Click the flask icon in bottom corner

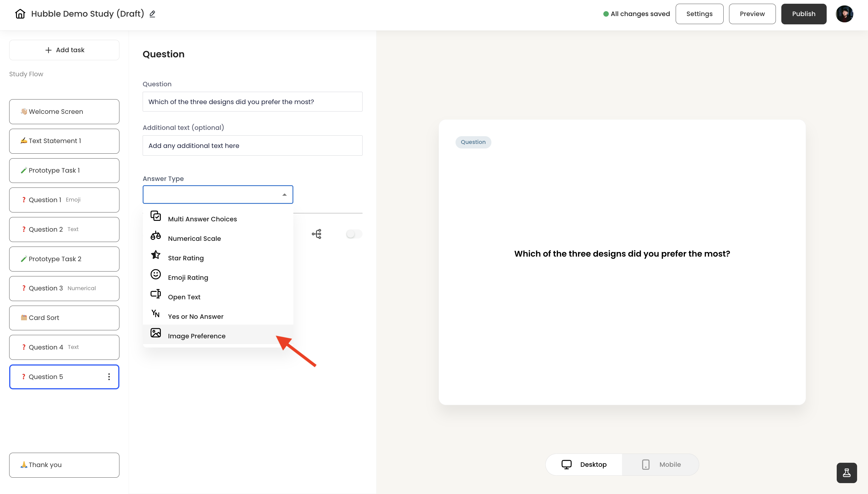click(846, 472)
